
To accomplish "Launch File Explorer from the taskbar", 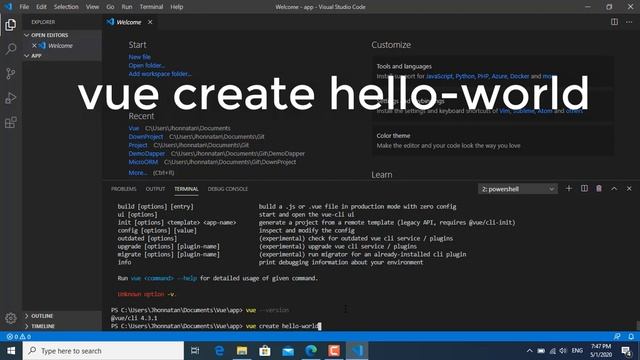I will pyautogui.click(x=242, y=351).
